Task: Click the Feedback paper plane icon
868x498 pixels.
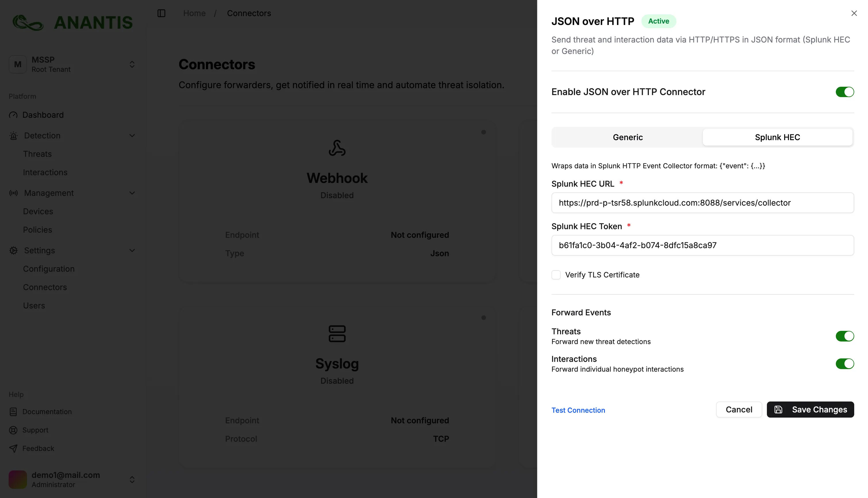Action: point(13,448)
